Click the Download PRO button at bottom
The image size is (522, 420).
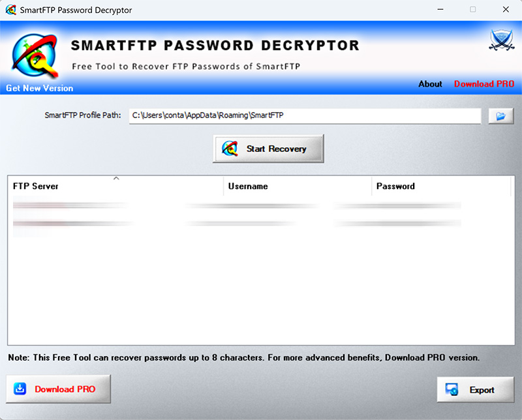point(58,389)
